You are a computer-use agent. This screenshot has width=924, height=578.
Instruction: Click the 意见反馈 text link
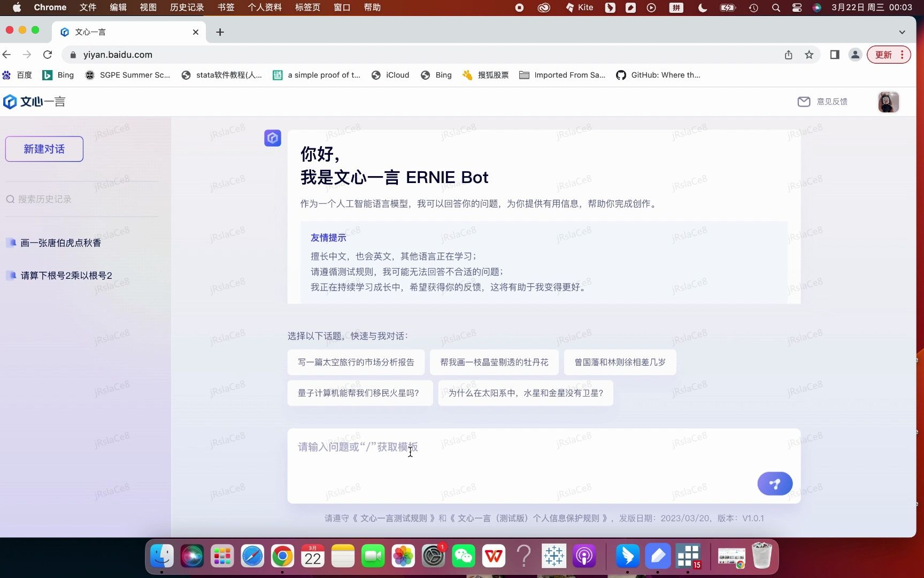tap(832, 102)
